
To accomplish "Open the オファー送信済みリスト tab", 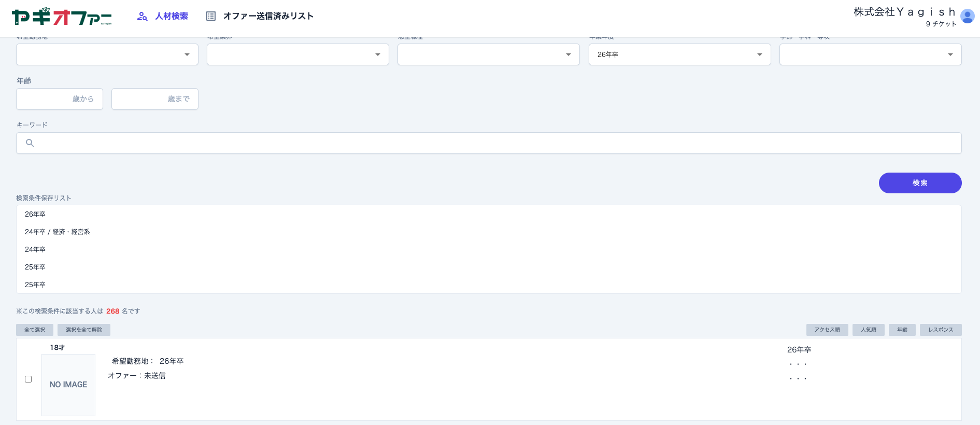I will pos(268,16).
